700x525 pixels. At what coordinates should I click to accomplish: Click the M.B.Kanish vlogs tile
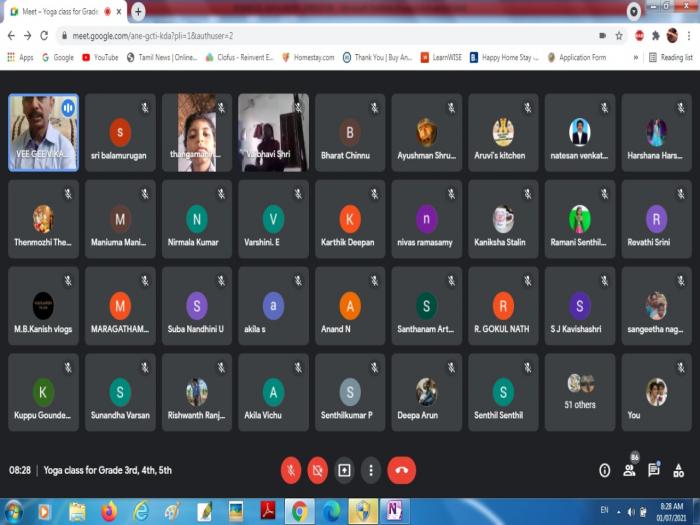43,306
